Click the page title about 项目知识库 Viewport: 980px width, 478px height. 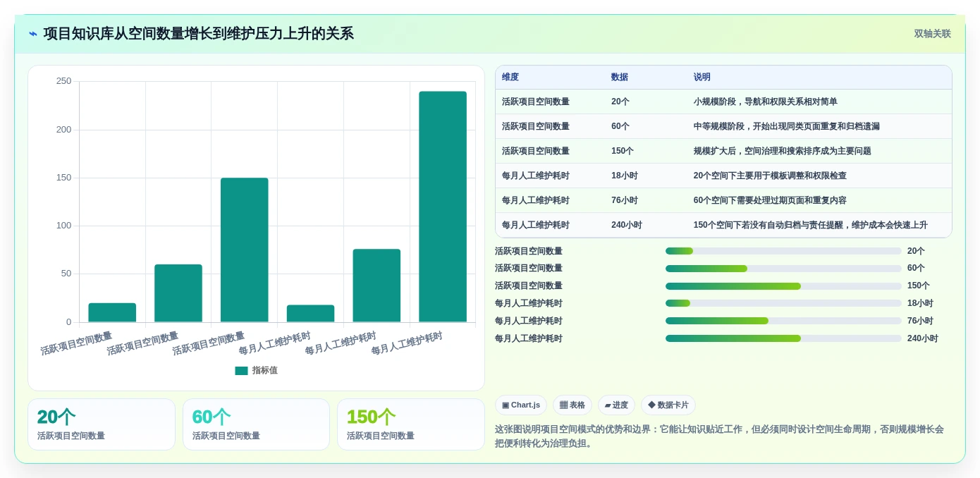tap(198, 34)
